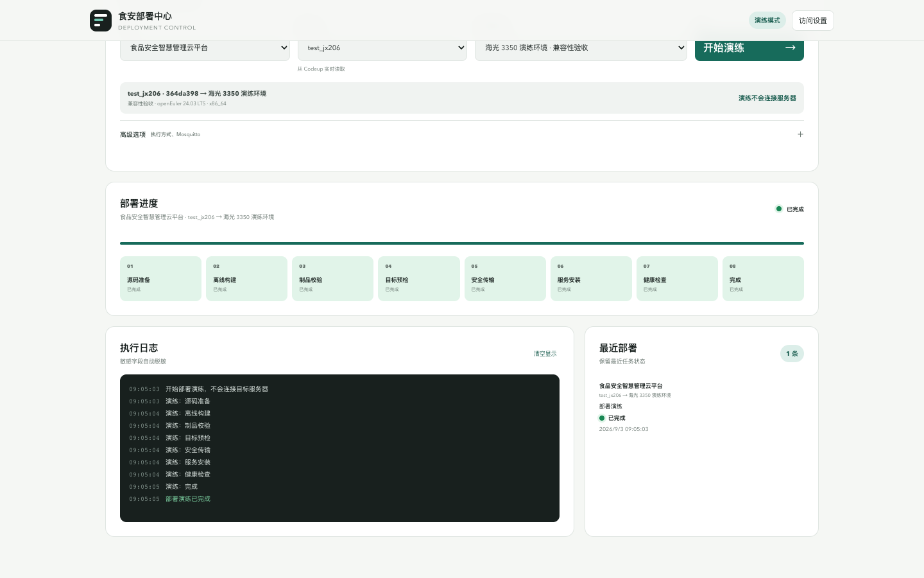Click the green deployment progress bar
The height and width of the screenshot is (578, 924).
click(462, 243)
